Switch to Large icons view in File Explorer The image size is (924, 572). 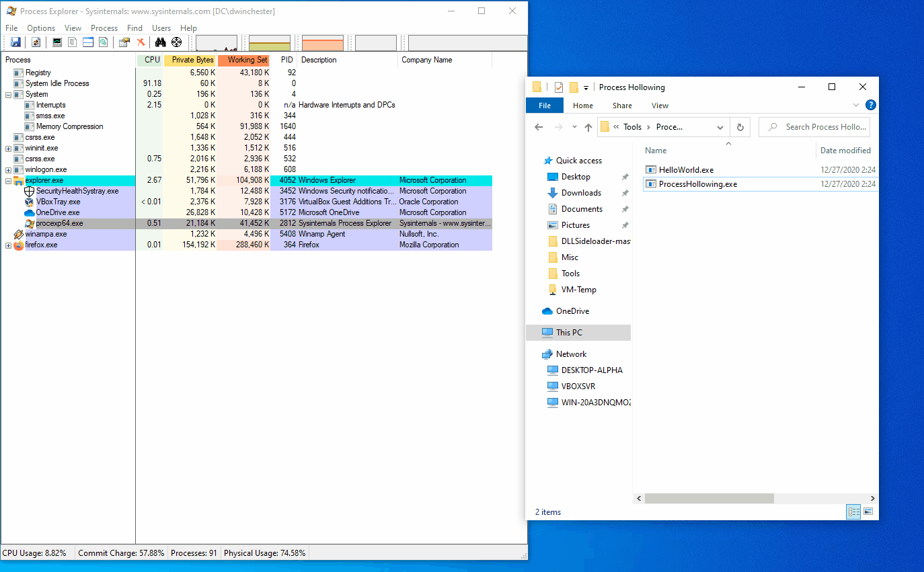(x=868, y=512)
